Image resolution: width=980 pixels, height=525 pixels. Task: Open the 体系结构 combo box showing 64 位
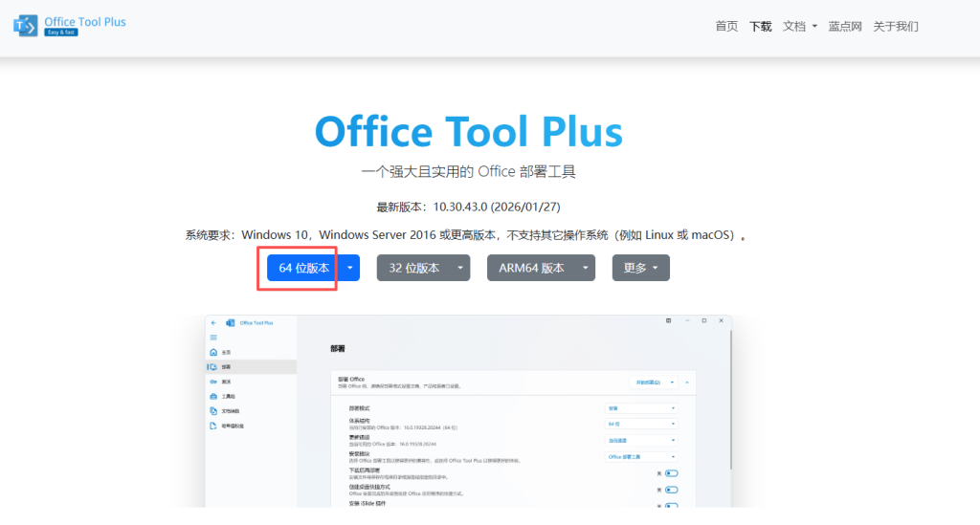pos(640,424)
